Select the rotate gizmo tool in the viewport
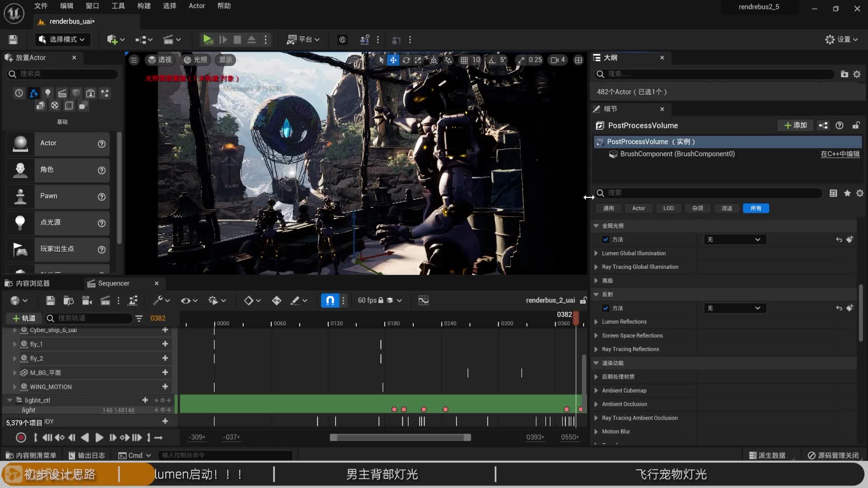The height and width of the screenshot is (488, 868). tap(406, 60)
